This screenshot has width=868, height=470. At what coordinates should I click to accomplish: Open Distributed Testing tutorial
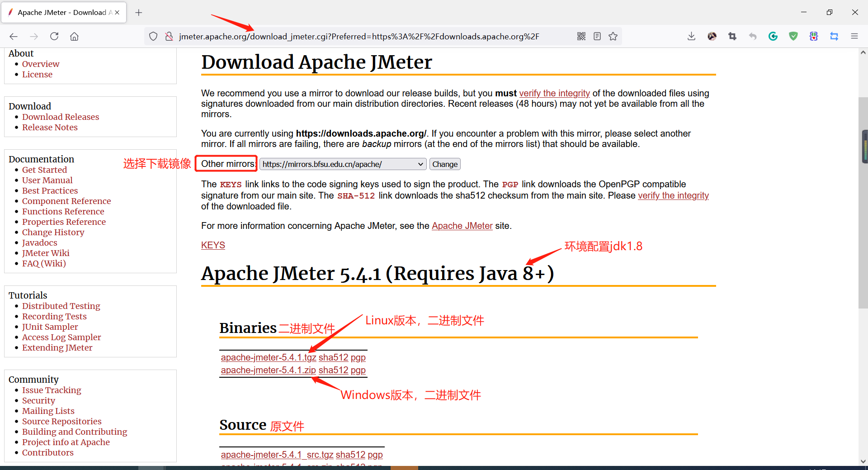(x=61, y=306)
